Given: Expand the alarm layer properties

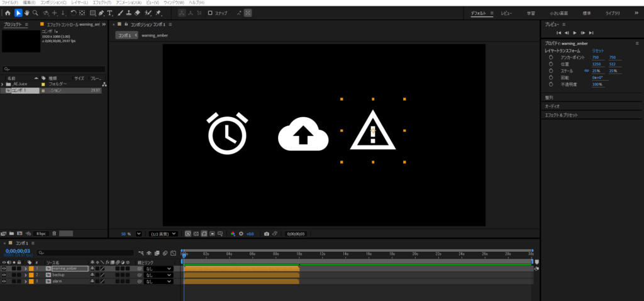Looking at the screenshot, I should 25,281.
